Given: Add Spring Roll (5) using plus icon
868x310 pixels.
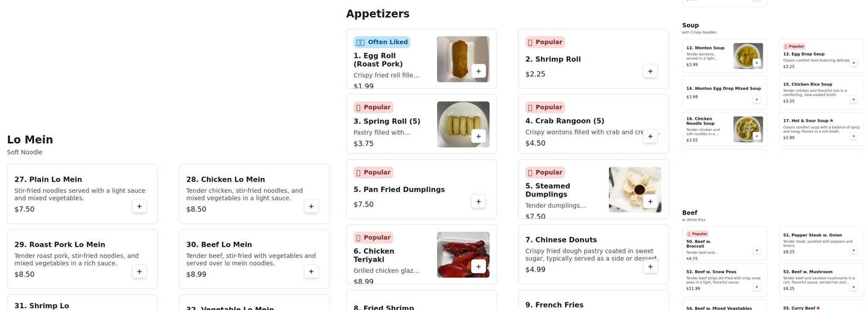Looking at the screenshot, I should click(x=478, y=136).
